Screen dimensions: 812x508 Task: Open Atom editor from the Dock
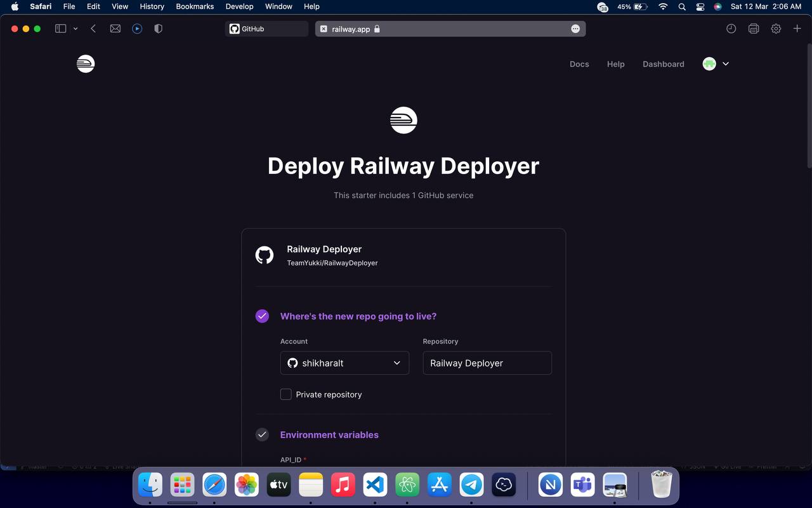click(x=407, y=486)
